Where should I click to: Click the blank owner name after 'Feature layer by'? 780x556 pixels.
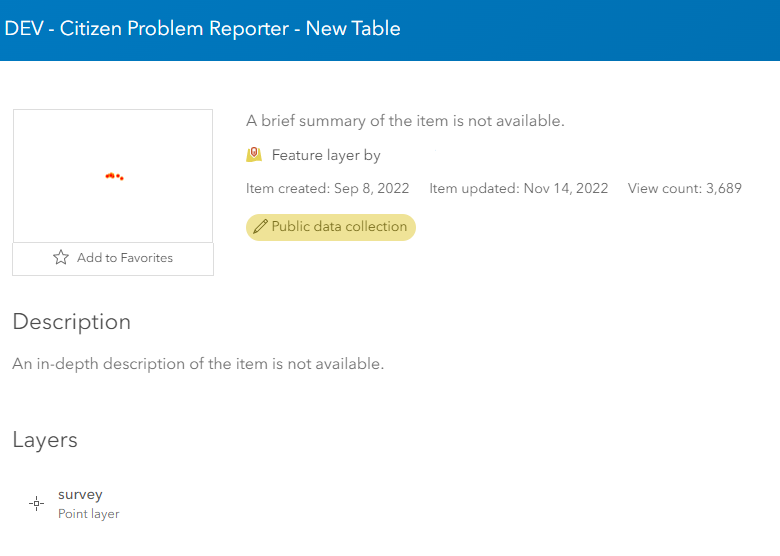coord(412,155)
